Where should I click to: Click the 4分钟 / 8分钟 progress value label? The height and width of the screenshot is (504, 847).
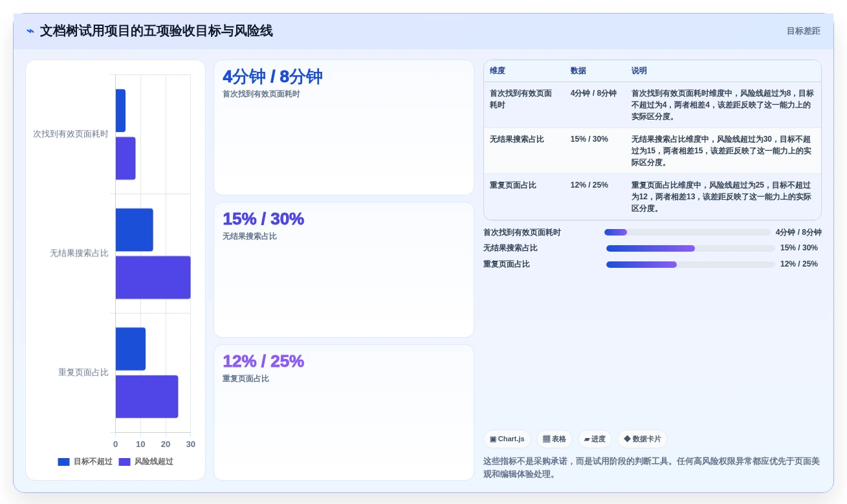coord(798,232)
